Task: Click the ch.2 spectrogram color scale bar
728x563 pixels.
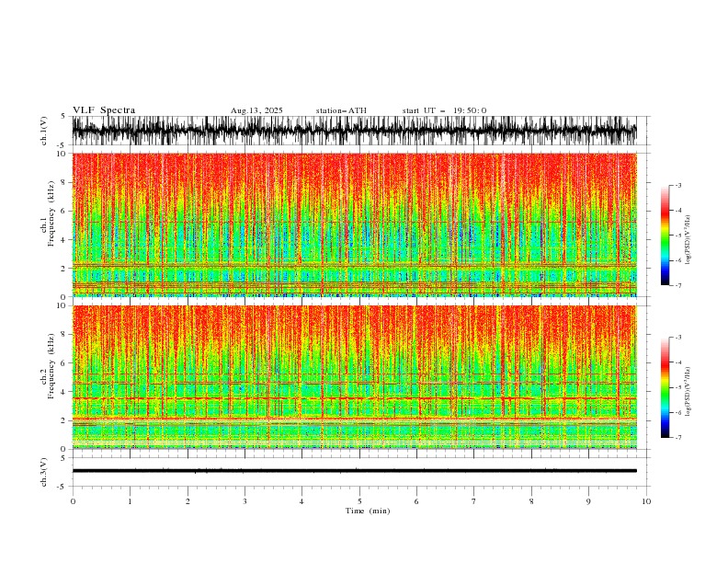Action: click(x=665, y=387)
